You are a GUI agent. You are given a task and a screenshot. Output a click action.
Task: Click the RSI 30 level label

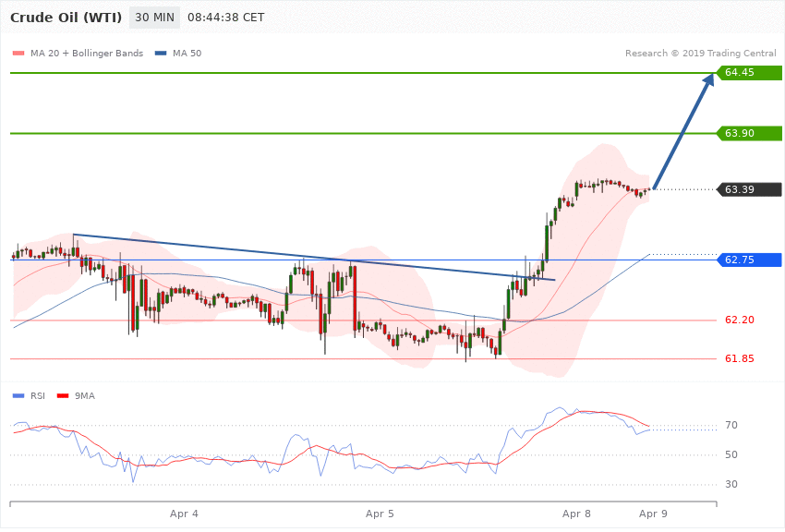click(x=731, y=484)
